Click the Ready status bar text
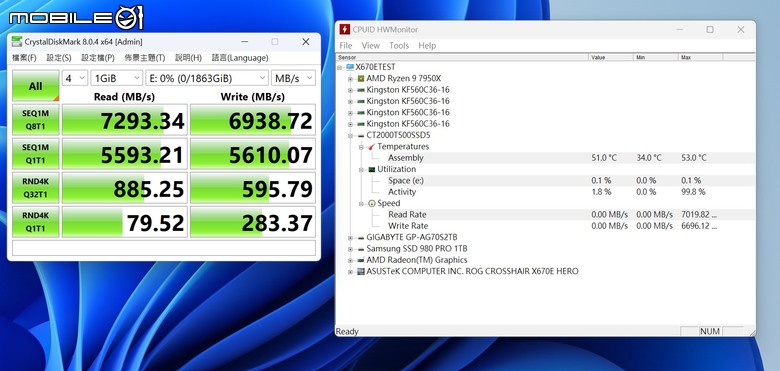Image resolution: width=780 pixels, height=371 pixels. point(347,332)
